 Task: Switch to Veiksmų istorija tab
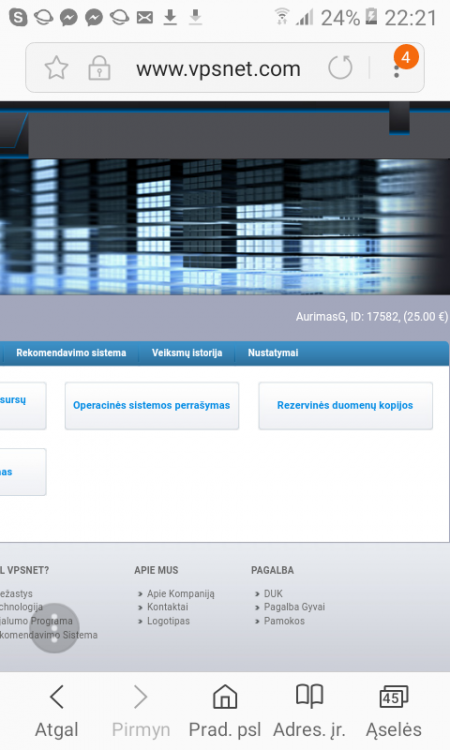187,353
